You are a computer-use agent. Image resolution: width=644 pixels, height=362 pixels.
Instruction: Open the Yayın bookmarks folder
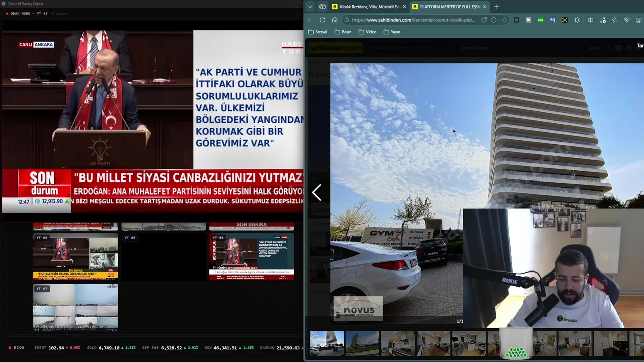(x=392, y=32)
